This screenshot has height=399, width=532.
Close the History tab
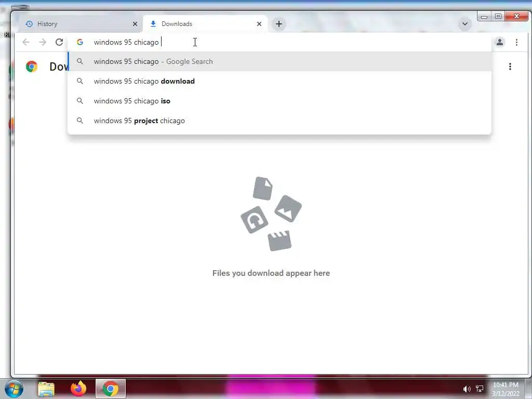135,24
